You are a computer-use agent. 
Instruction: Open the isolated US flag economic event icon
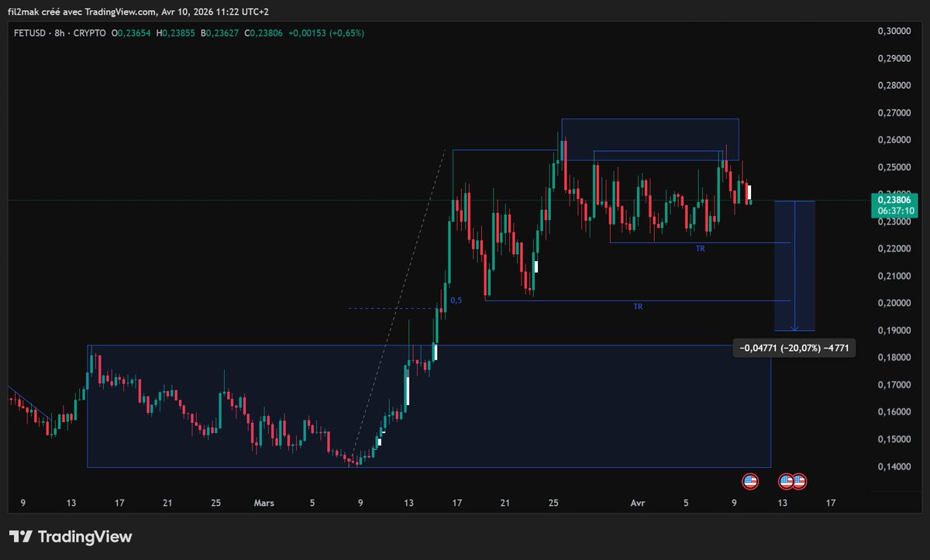[749, 481]
